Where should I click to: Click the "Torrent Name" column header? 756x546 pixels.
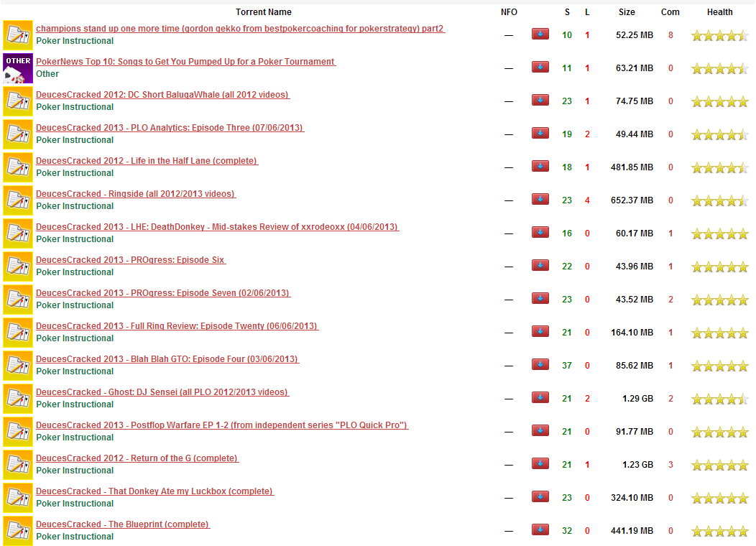(x=263, y=12)
